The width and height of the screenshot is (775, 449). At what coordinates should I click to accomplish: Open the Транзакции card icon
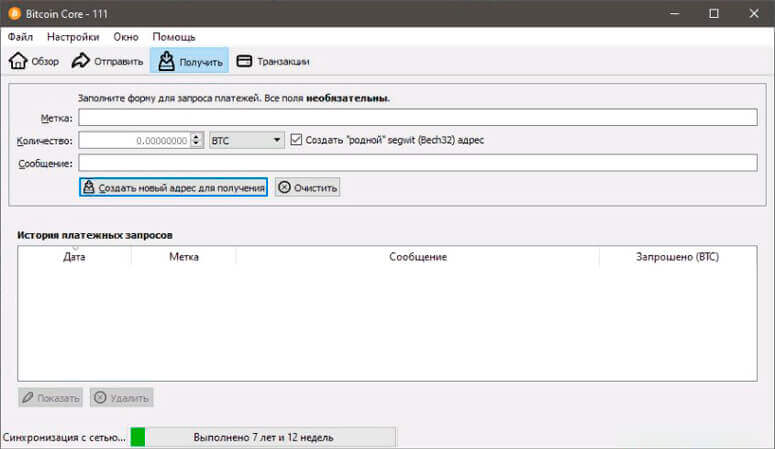(x=244, y=61)
